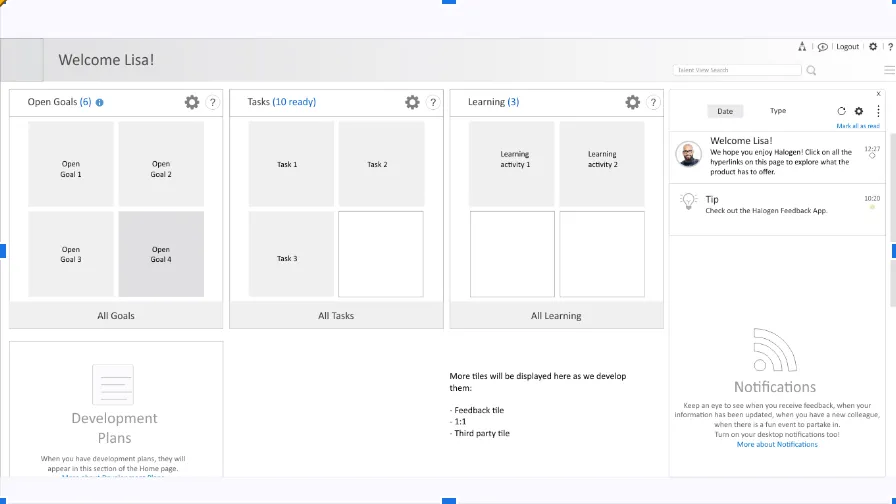
Task: Open notifications panel settings gear
Action: pyautogui.click(x=858, y=111)
